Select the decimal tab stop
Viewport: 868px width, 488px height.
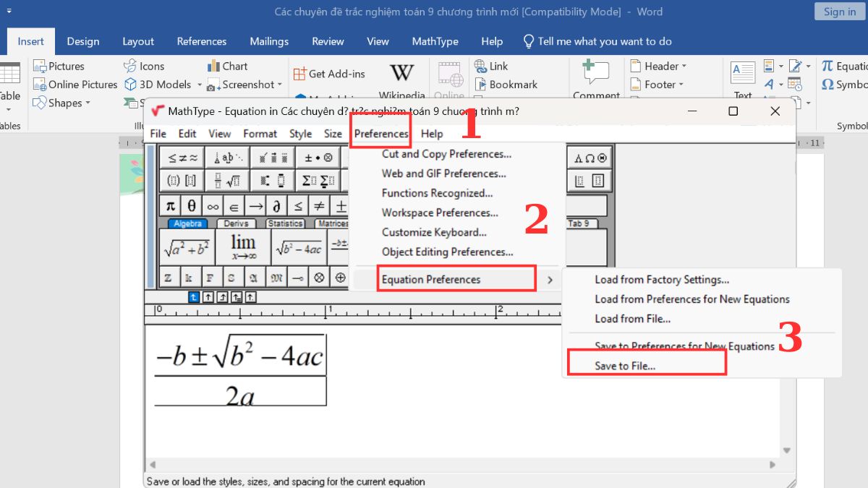coord(250,296)
